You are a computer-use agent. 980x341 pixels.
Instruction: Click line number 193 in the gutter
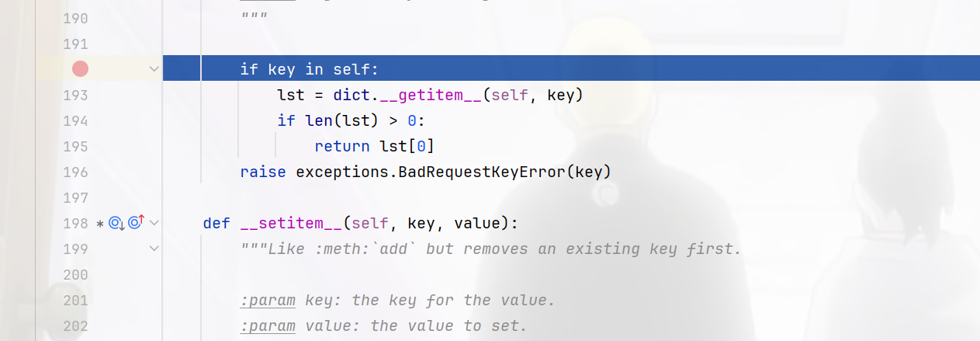click(x=74, y=96)
